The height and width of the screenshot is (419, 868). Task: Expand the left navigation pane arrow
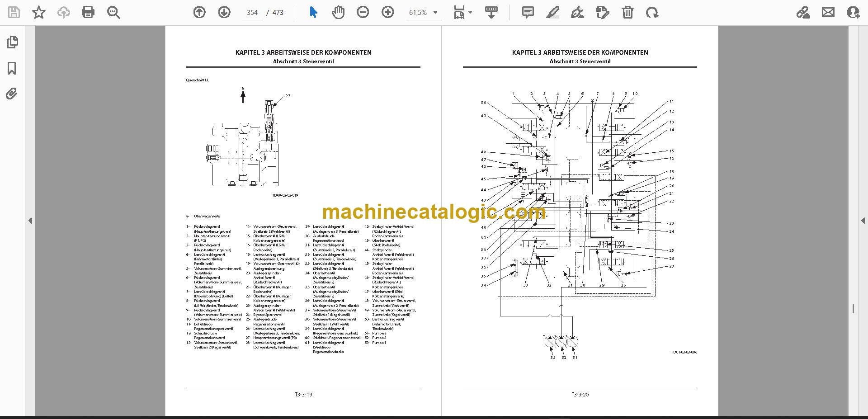(x=30, y=221)
